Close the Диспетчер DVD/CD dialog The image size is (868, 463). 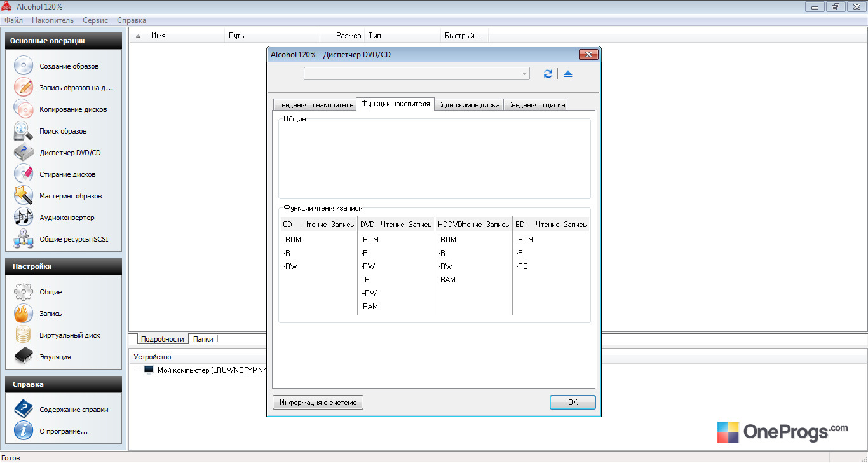(x=588, y=55)
